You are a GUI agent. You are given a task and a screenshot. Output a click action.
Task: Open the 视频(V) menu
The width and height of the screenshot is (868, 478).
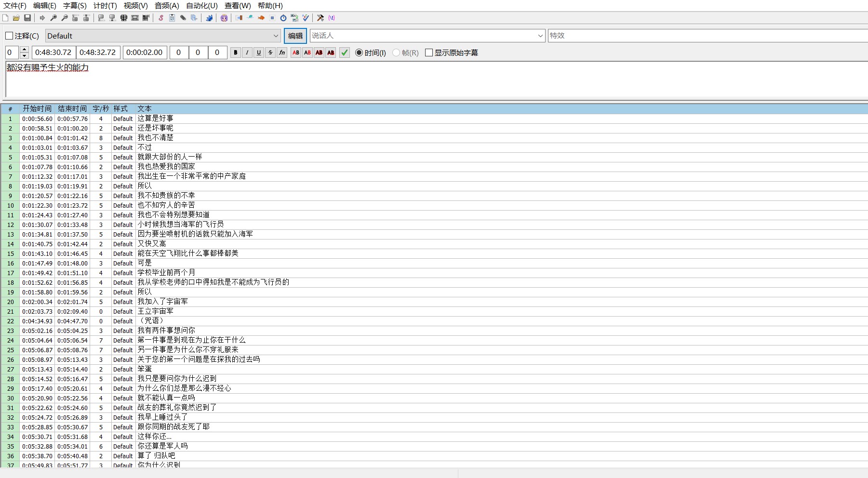[x=136, y=6]
